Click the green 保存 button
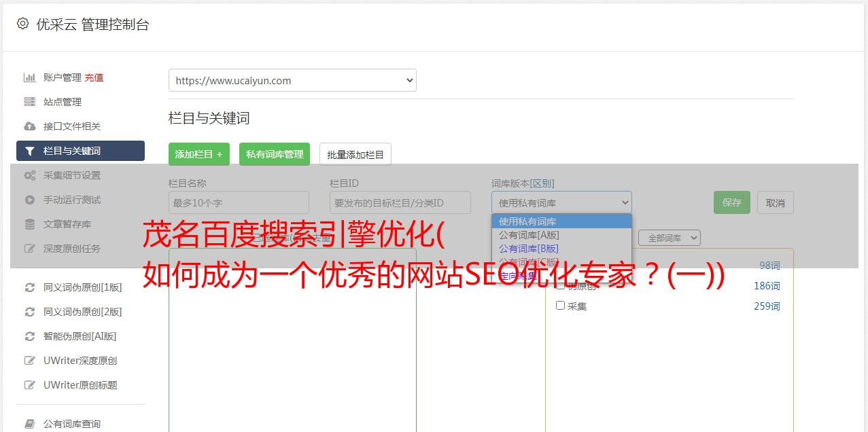Image resolution: width=868 pixels, height=432 pixels. tap(732, 202)
